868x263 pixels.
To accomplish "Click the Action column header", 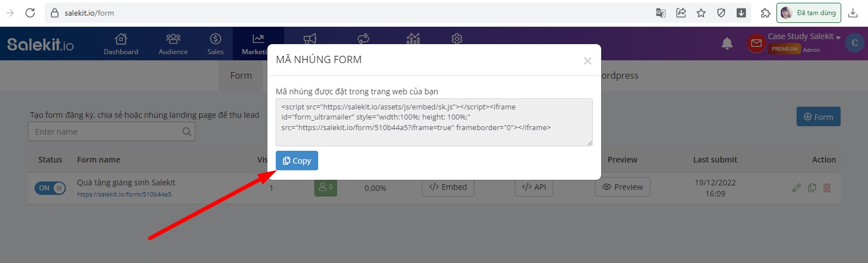I will tap(824, 160).
